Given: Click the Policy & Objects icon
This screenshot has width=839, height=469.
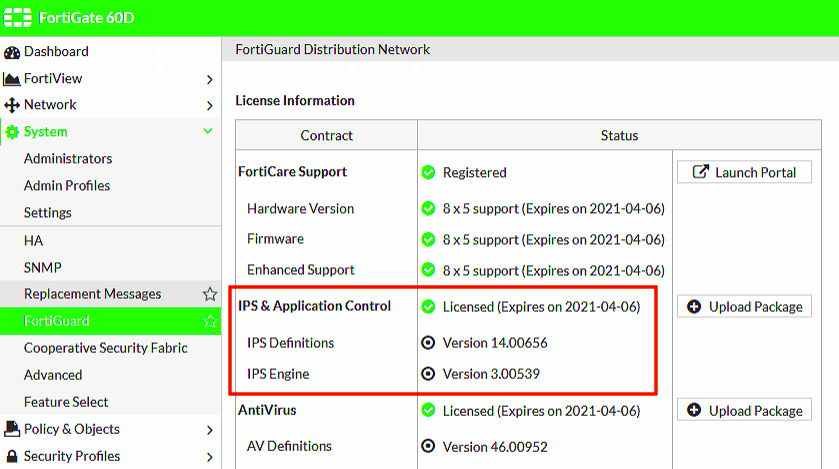Looking at the screenshot, I should tap(12, 429).
